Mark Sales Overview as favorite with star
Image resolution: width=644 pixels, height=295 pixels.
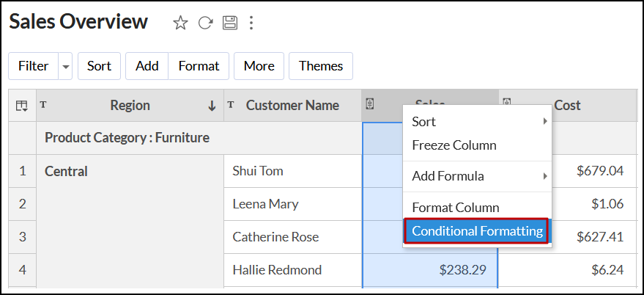coord(180,23)
